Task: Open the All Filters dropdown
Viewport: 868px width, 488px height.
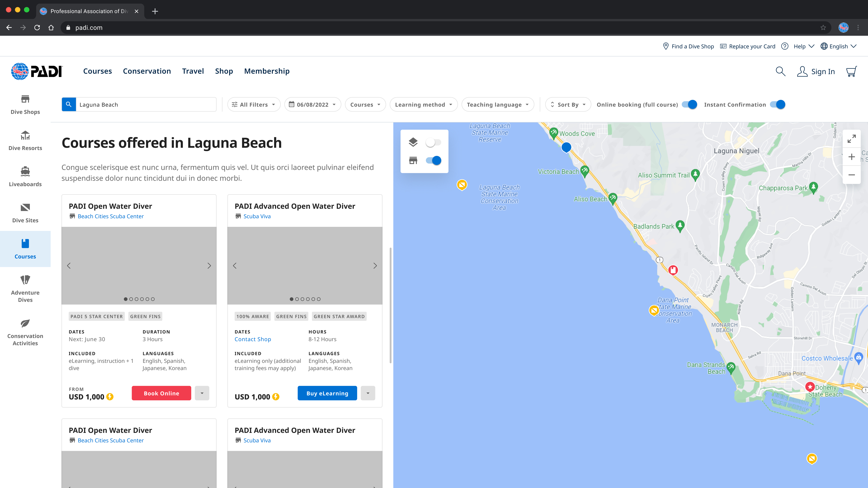Action: click(254, 104)
